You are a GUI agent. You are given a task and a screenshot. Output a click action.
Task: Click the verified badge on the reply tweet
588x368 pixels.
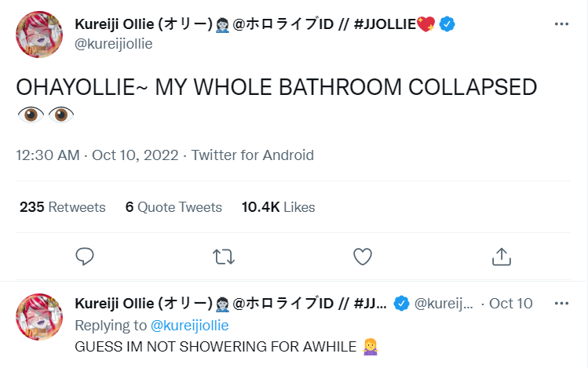[x=401, y=304]
